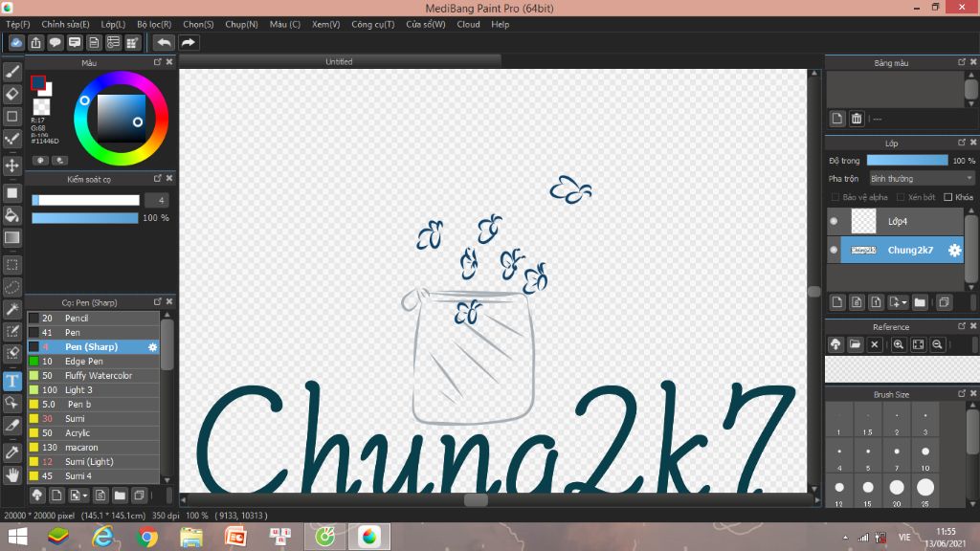Image resolution: width=980 pixels, height=551 pixels.
Task: Click the foreground color swatch
Action: (38, 82)
